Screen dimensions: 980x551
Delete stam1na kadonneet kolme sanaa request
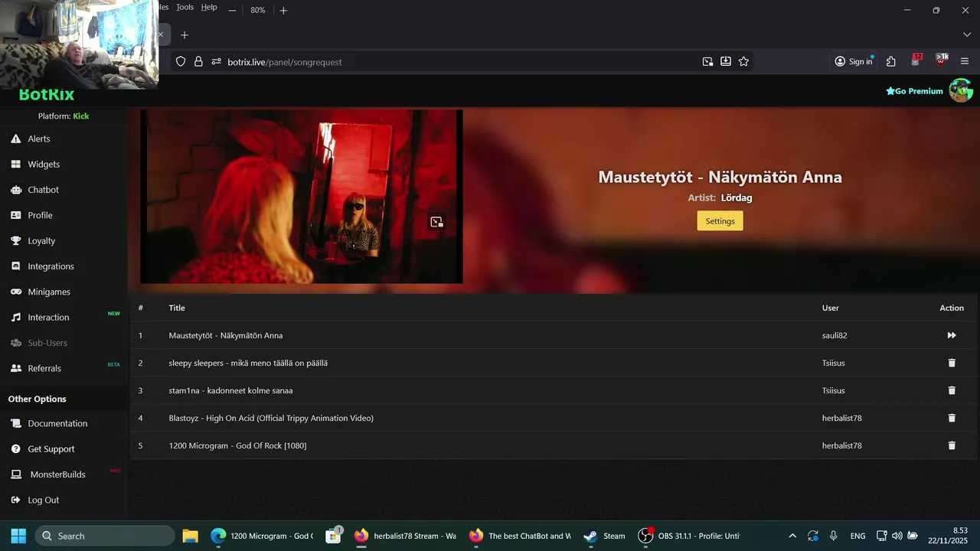952,390
